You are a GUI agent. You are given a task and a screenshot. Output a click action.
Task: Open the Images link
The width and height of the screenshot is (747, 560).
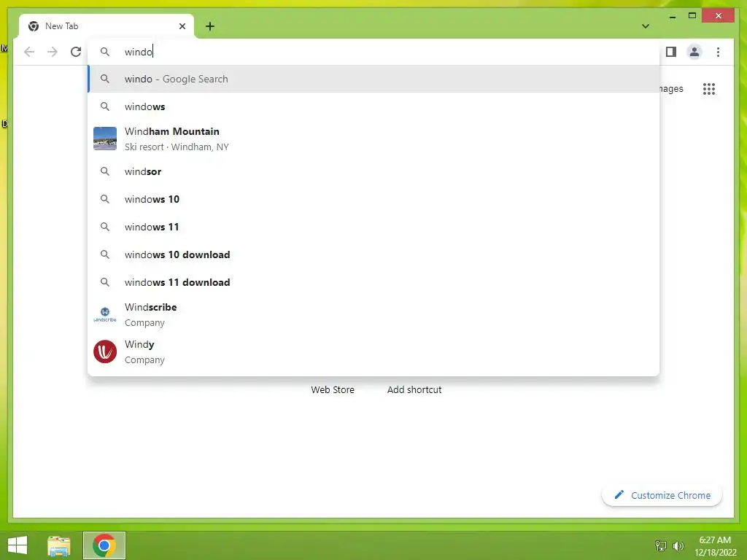pos(671,89)
